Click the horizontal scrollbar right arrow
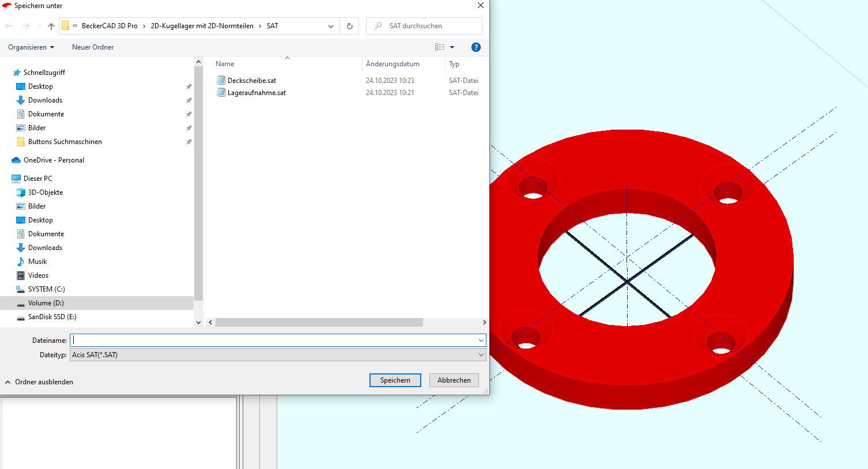The width and height of the screenshot is (868, 469). pyautogui.click(x=485, y=323)
